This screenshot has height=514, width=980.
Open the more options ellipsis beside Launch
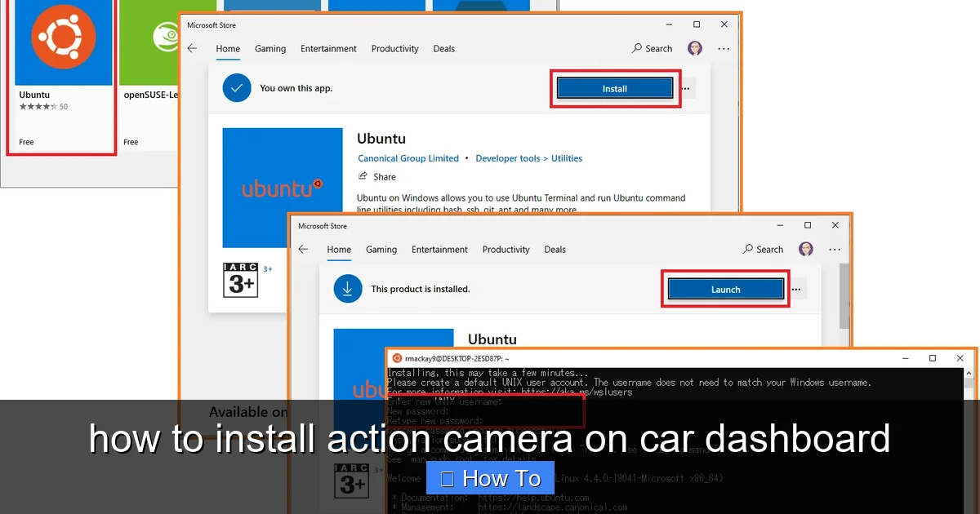click(x=796, y=289)
